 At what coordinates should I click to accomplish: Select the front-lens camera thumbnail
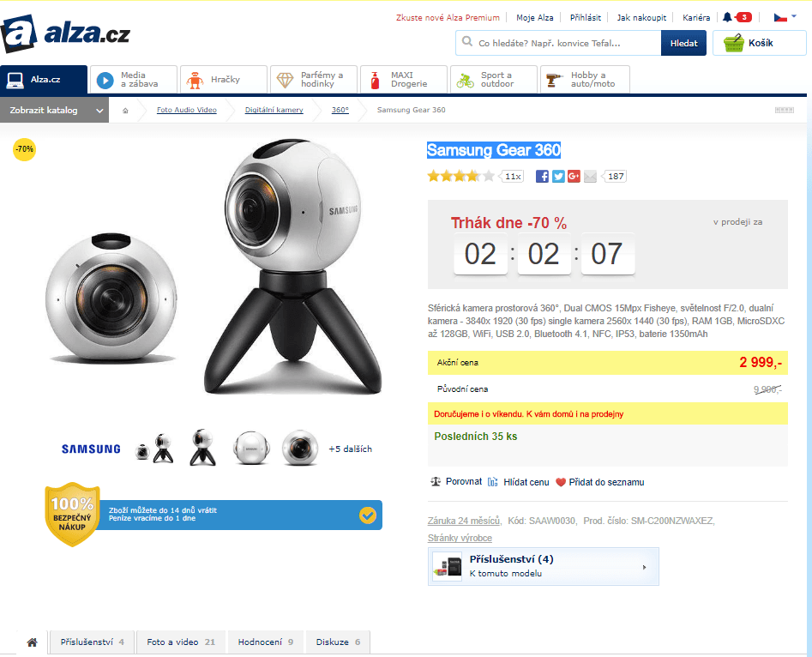(300, 448)
